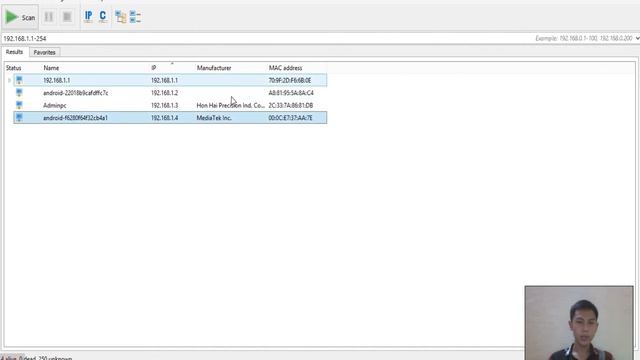640x360 pixels.
Task: Click MAC address A8:81:95:5A:8A:C4
Action: 291,93
